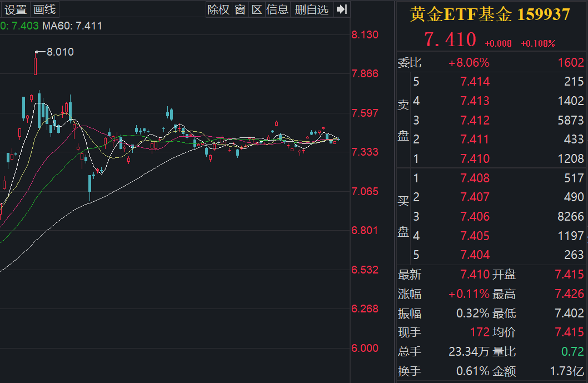Click the 窗 window button
This screenshot has height=383, width=588.
(240, 9)
